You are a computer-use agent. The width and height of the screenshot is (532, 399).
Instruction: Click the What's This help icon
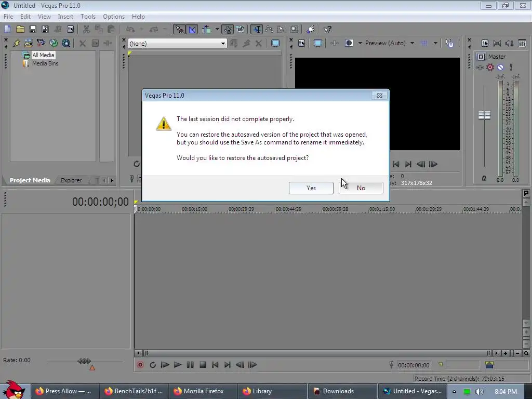[327, 29]
